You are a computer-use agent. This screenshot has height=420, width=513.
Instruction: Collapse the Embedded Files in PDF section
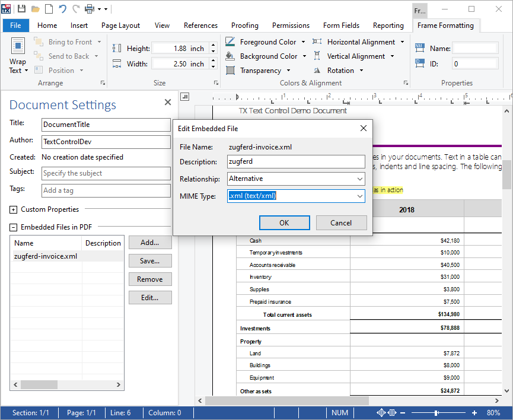[14, 227]
